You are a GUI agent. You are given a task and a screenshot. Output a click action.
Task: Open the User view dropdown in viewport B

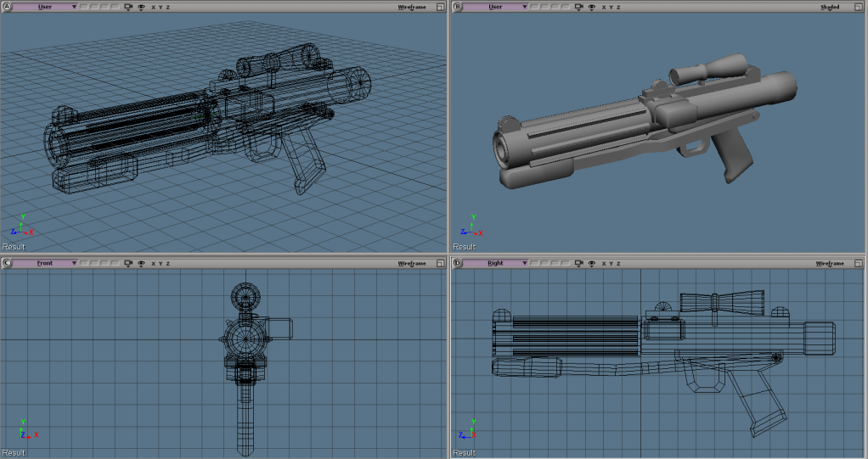click(x=495, y=7)
